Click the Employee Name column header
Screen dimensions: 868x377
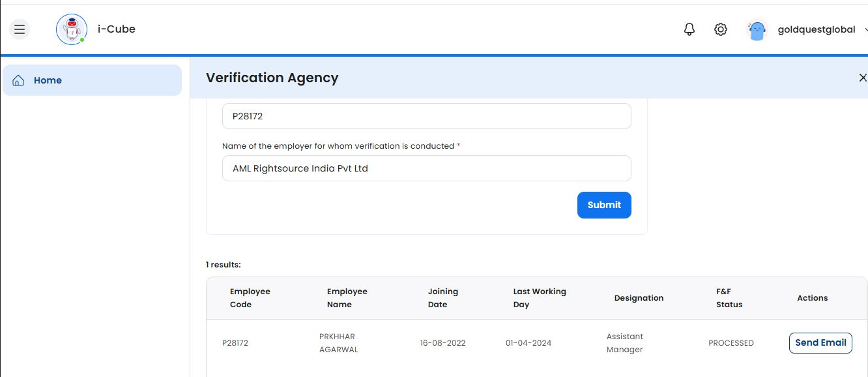click(347, 298)
